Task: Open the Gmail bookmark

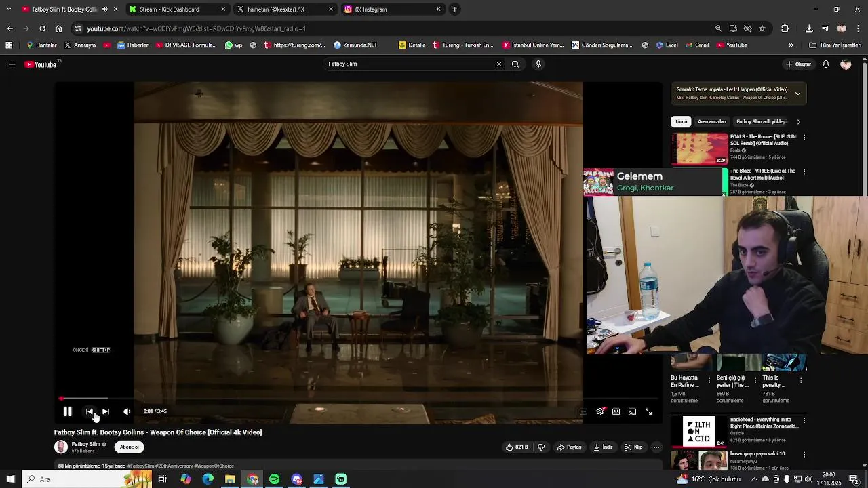Action: click(697, 45)
